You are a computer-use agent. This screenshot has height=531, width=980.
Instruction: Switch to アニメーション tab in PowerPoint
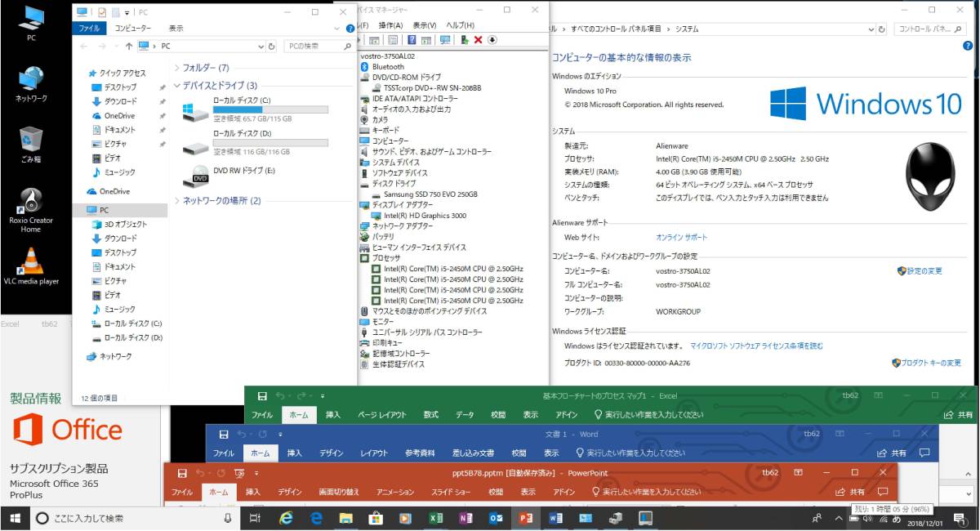coord(395,492)
